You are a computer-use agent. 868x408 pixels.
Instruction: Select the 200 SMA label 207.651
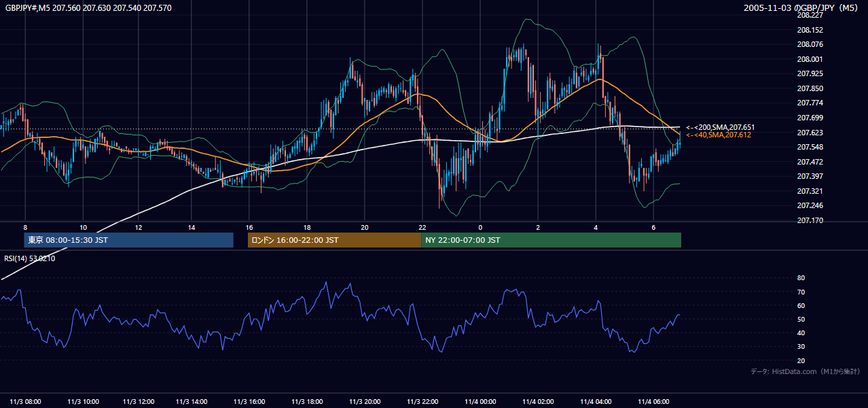tap(720, 127)
